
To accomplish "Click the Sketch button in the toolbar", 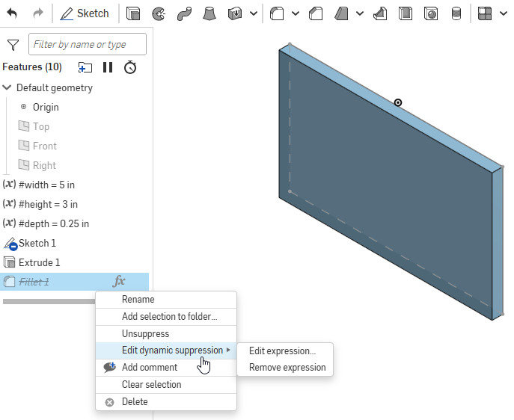I will (x=85, y=13).
